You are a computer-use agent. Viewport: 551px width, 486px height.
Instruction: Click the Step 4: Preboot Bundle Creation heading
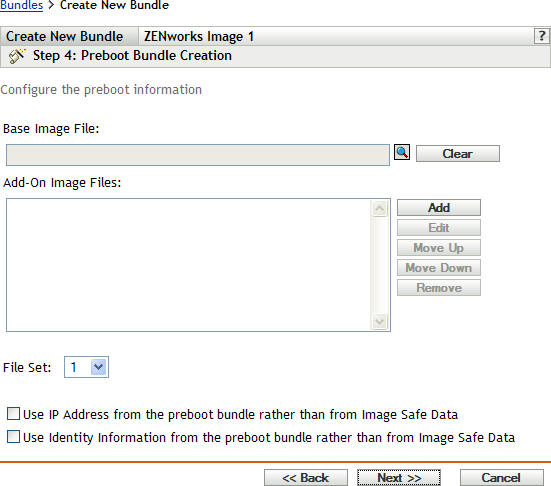pyautogui.click(x=132, y=56)
